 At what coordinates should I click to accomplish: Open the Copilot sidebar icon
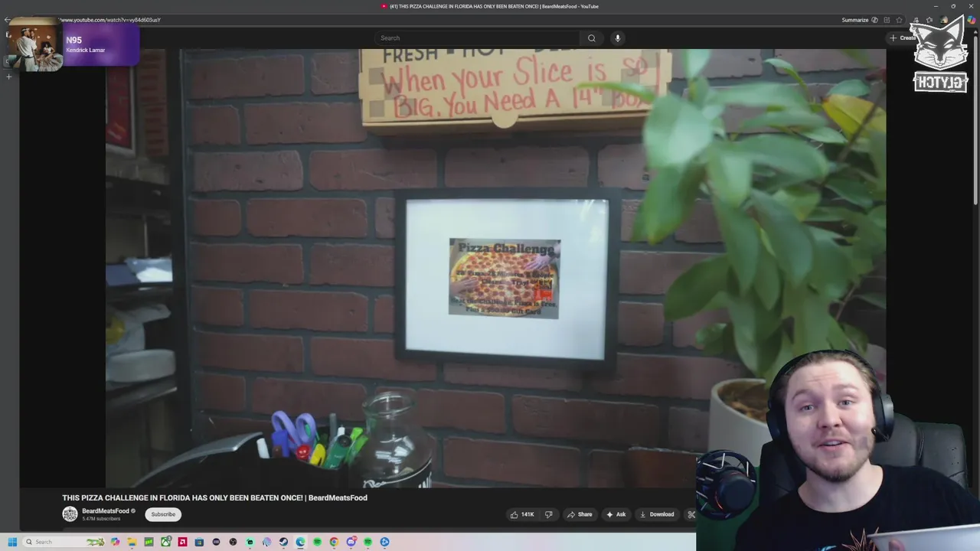pyautogui.click(x=972, y=20)
